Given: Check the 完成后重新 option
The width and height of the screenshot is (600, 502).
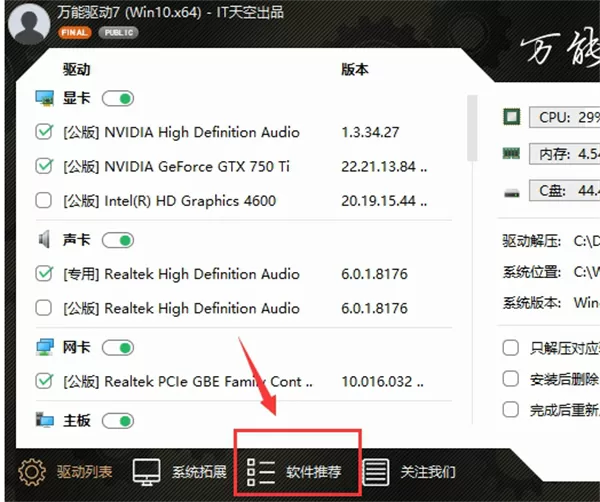Looking at the screenshot, I should tap(511, 409).
